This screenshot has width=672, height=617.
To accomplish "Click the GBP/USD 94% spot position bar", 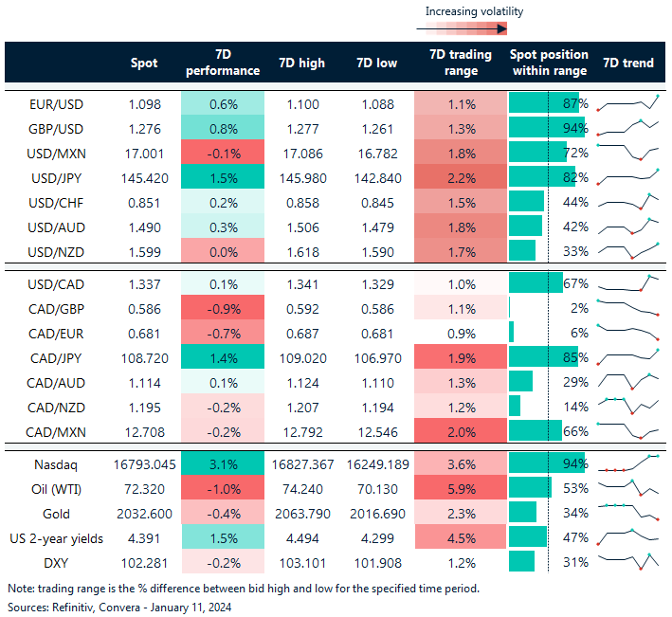I will [x=546, y=127].
